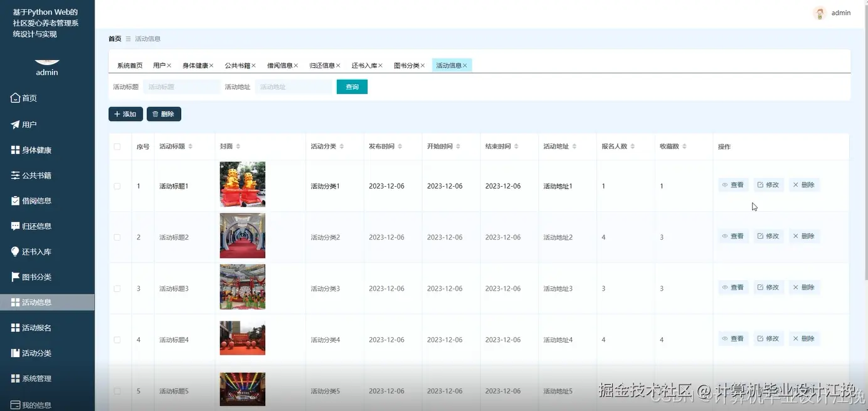Sort by 活动分类 column
This screenshot has height=411, width=868.
point(342,147)
